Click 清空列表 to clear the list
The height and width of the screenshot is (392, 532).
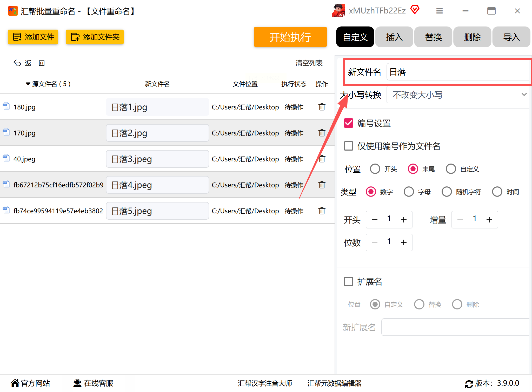point(309,63)
